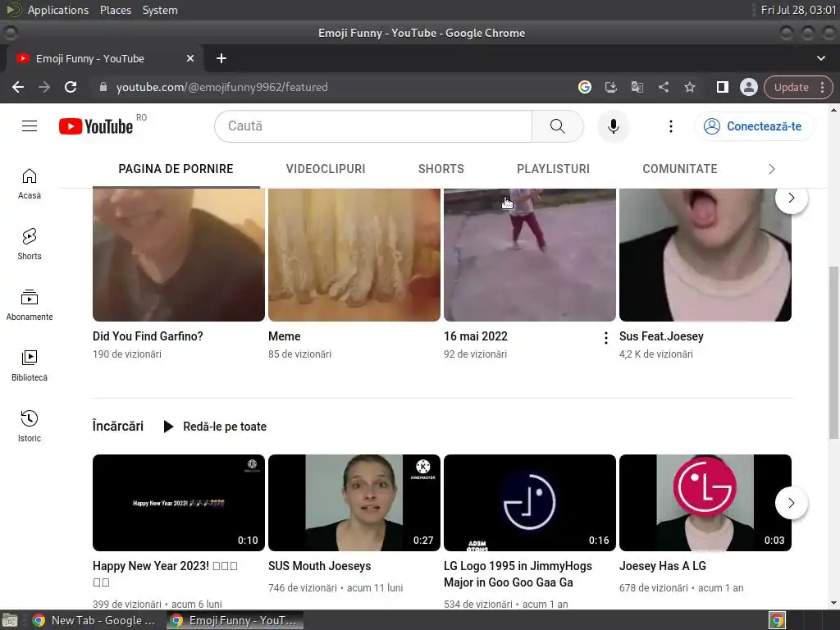Screen dimensions: 840x630
Task: Start voice search with microphone icon
Action: coord(614,126)
